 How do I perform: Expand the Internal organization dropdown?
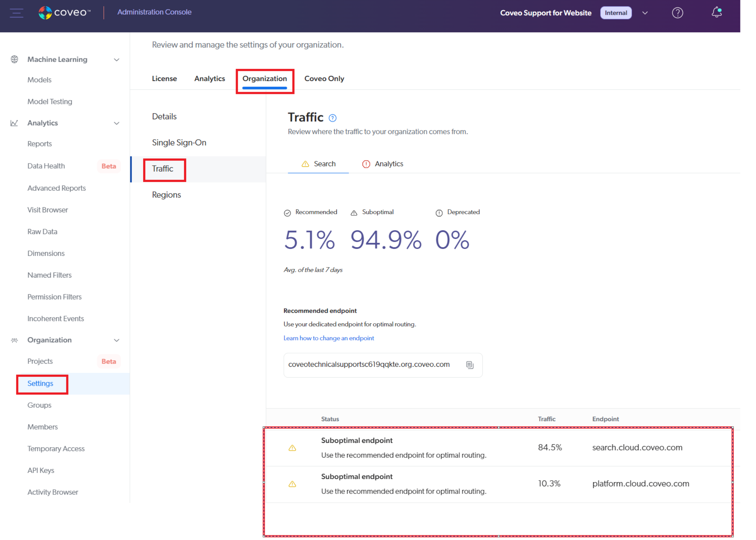pos(645,13)
